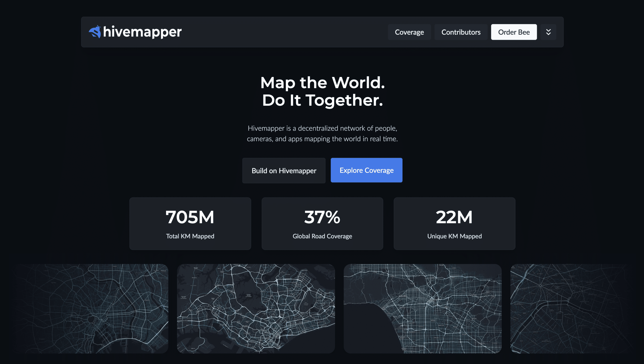Click the 22M statistic figure

[454, 217]
